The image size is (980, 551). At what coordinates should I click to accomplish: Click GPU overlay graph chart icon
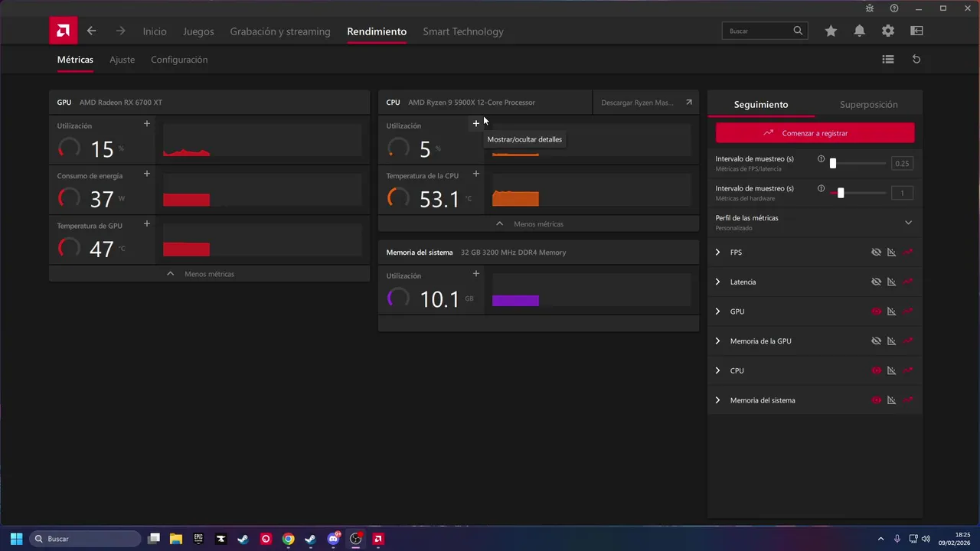(892, 311)
